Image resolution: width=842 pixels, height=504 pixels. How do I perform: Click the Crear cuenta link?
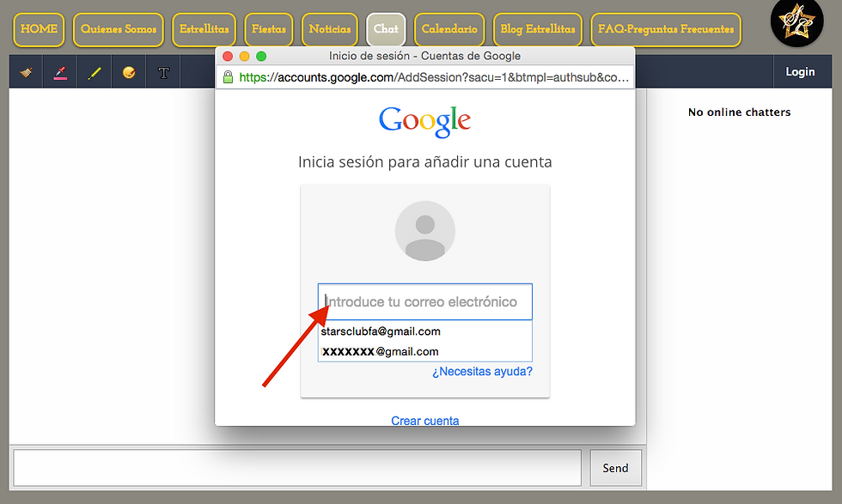[x=424, y=420]
